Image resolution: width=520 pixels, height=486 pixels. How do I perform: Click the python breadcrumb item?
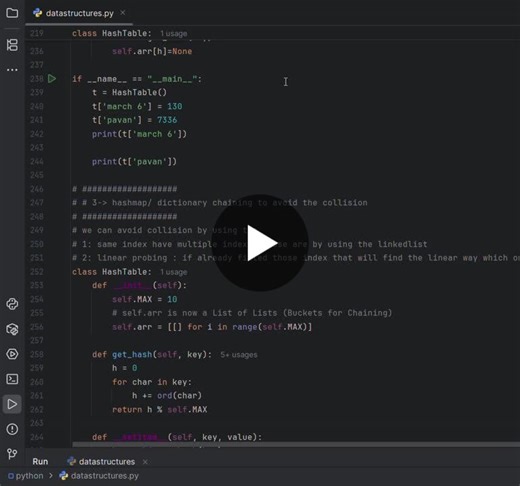point(26,476)
